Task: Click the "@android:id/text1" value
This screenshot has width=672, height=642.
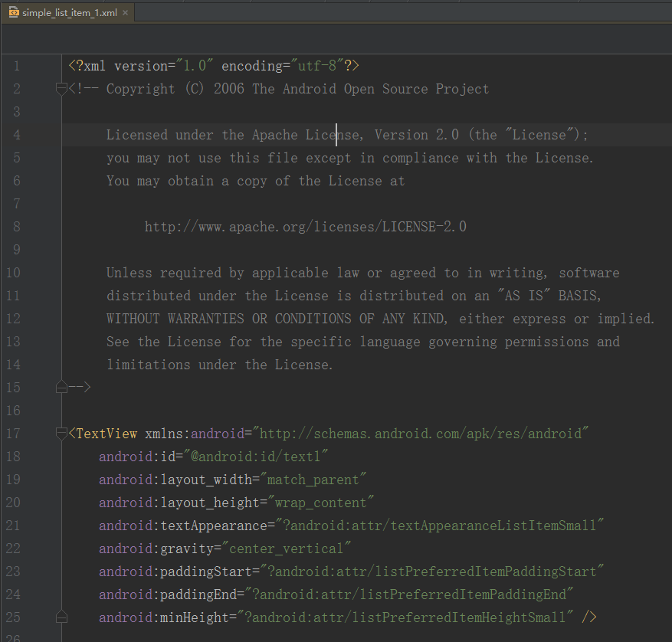Action: 256,457
